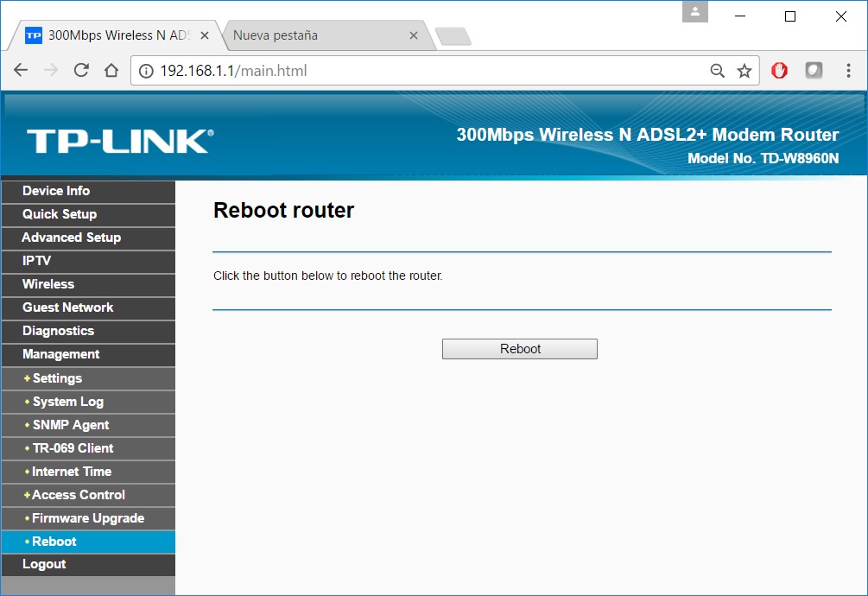Viewport: 868px width, 596px height.
Task: Click the gray extension icon
Action: click(x=814, y=70)
